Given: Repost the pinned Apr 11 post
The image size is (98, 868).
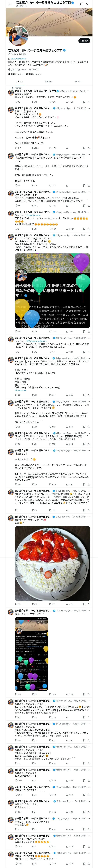Looking at the screenshot, I should pos(34,102).
